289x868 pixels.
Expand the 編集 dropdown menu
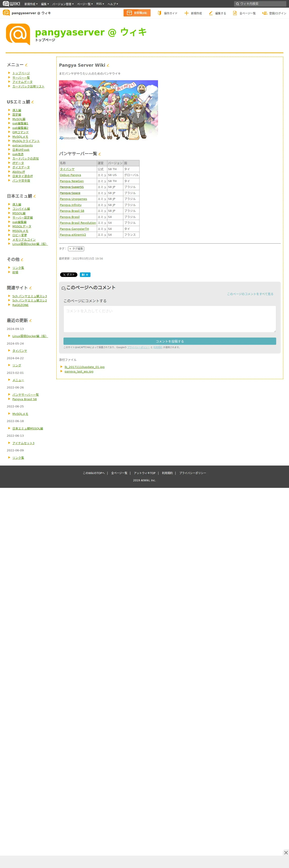45,4
